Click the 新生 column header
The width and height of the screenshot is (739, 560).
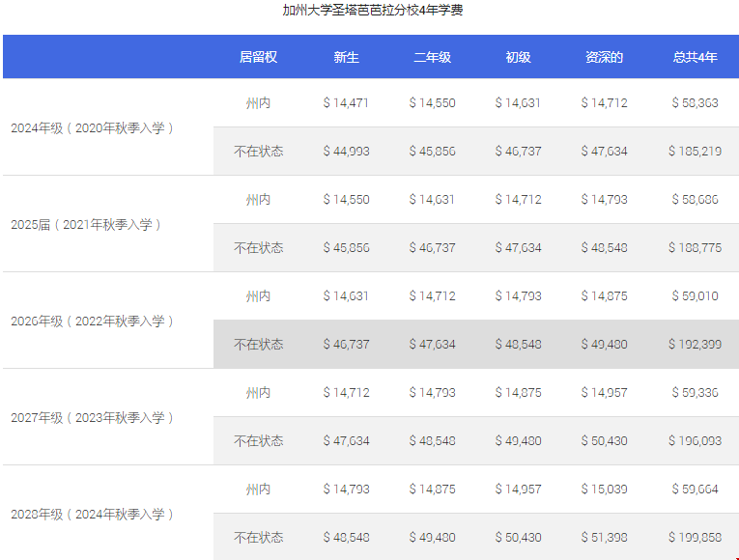click(347, 57)
